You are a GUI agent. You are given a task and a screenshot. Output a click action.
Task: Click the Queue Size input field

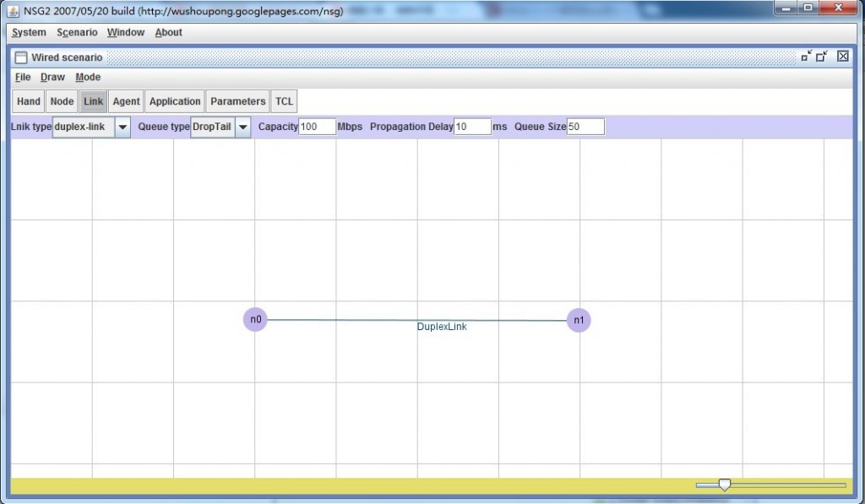[x=585, y=127]
